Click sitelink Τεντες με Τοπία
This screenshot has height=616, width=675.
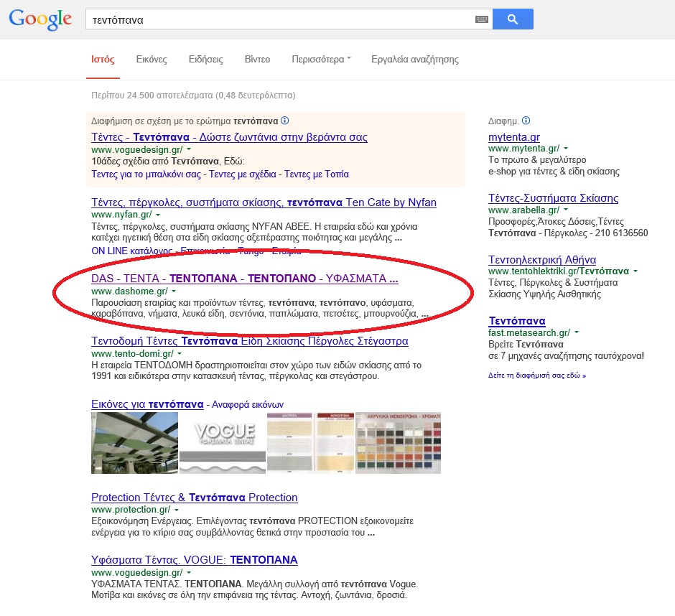(317, 174)
